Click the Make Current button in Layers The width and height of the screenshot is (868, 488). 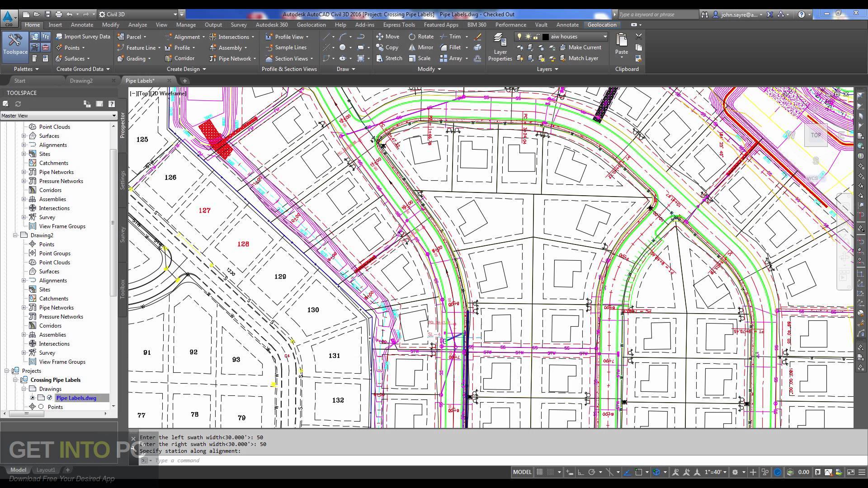click(584, 47)
